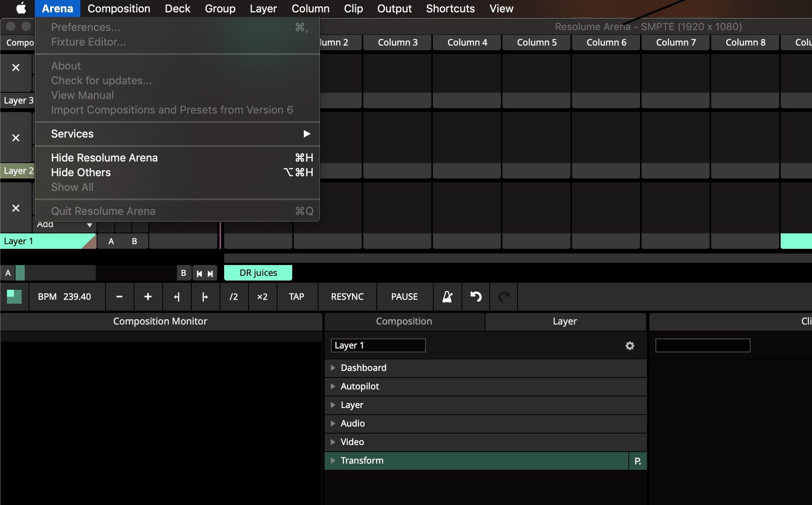Click the undo arrow icon
Screen dimensions: 812x505
[x=476, y=297]
